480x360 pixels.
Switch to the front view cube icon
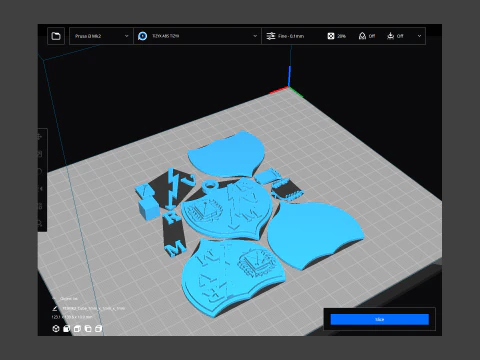[67, 329]
